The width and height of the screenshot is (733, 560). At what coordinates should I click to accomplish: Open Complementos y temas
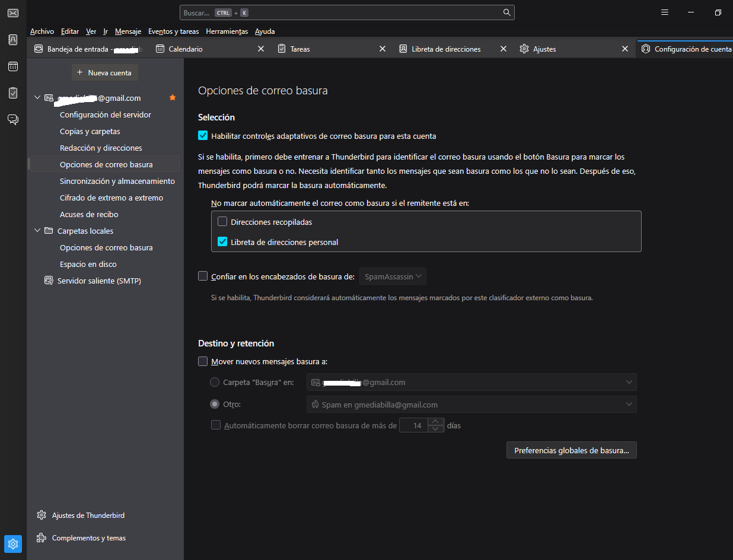pyautogui.click(x=88, y=538)
